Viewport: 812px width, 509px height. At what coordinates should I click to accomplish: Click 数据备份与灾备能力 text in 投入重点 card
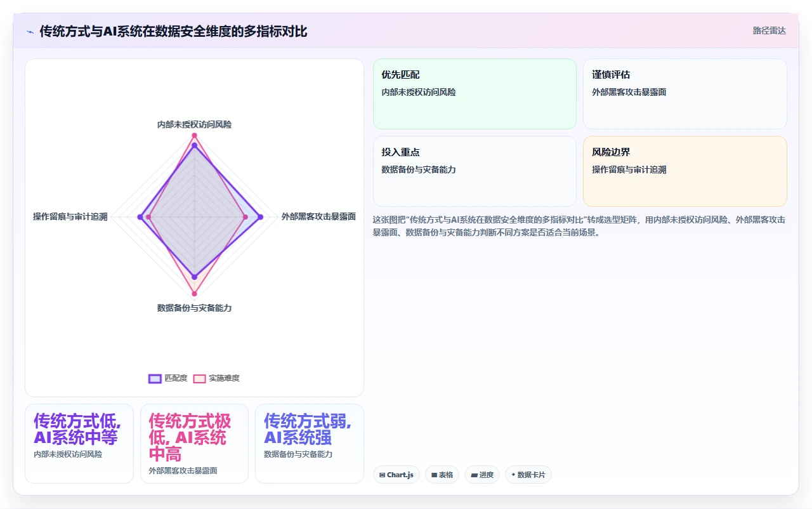[x=419, y=169]
